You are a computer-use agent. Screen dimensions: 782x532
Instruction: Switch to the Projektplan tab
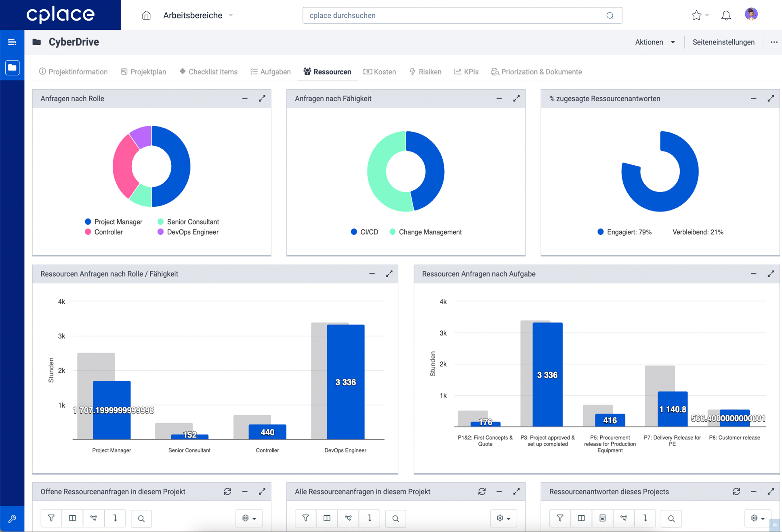pos(144,71)
